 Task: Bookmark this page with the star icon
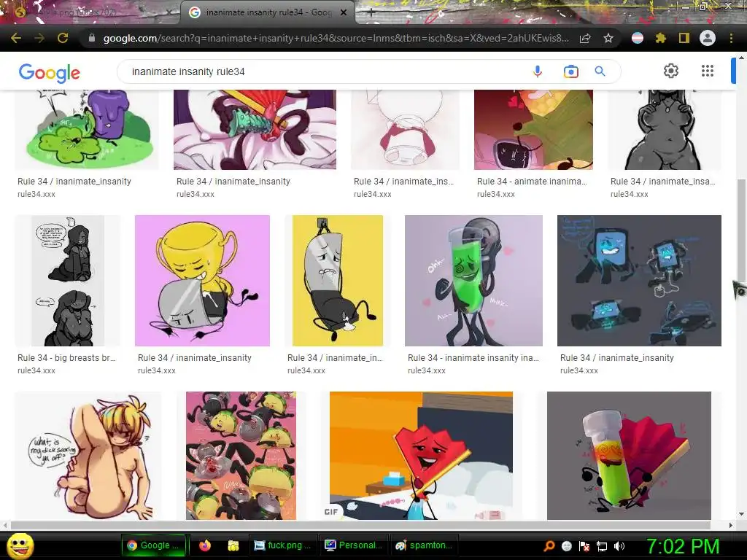coord(608,38)
